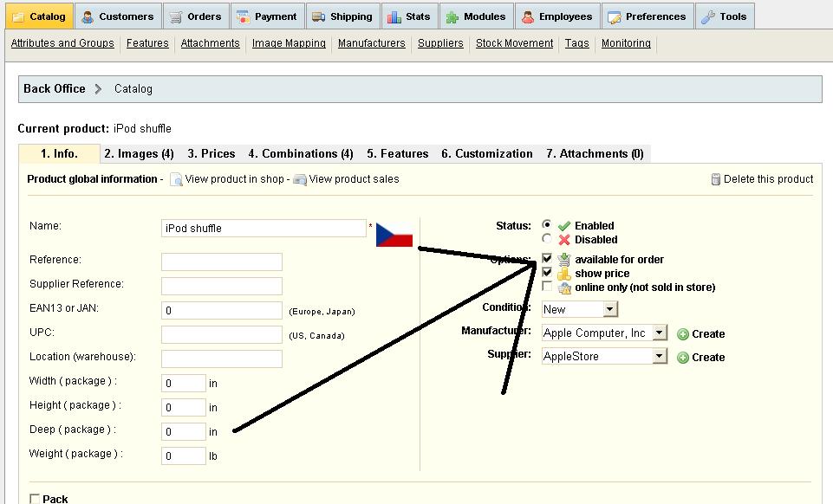Click the Employees person icon
Viewport: 833px width, 504px height.
528,17
